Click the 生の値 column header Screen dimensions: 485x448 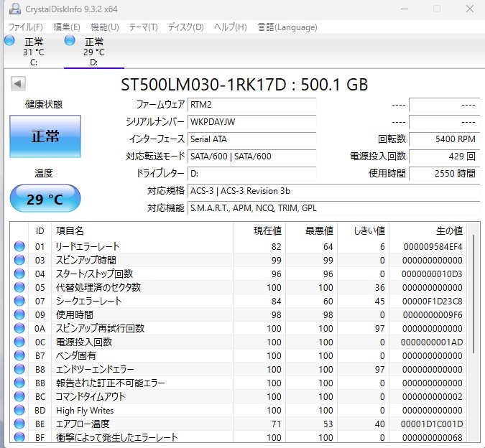click(428, 230)
